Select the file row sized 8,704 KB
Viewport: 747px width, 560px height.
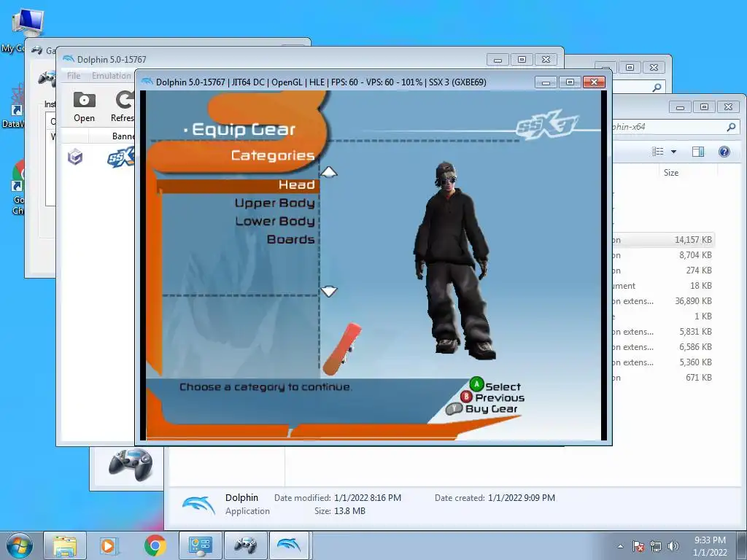click(x=663, y=255)
